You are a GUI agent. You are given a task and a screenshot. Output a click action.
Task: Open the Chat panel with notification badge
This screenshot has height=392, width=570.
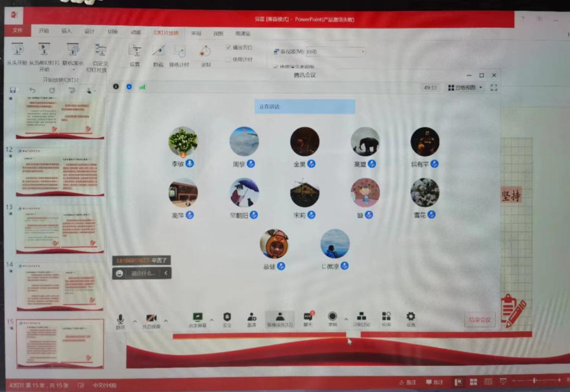(308, 319)
